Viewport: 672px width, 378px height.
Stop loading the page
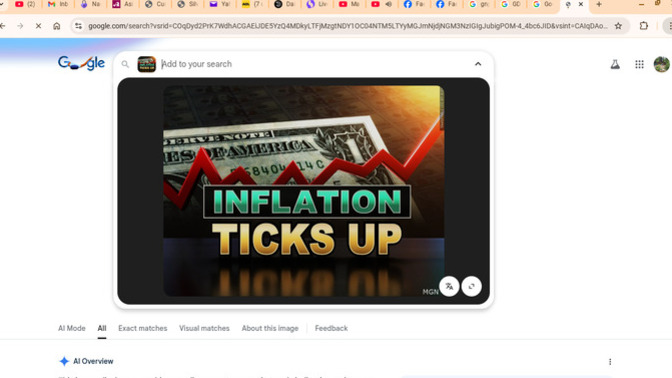point(38,26)
